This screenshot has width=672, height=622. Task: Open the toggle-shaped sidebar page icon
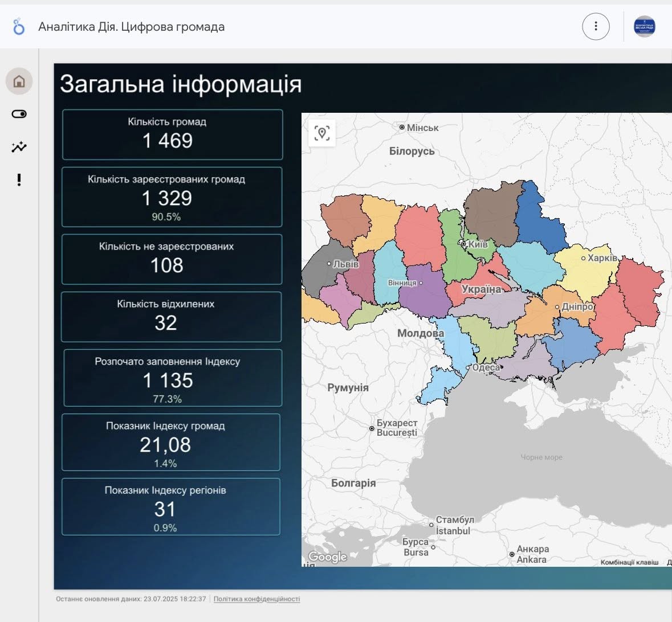[19, 114]
